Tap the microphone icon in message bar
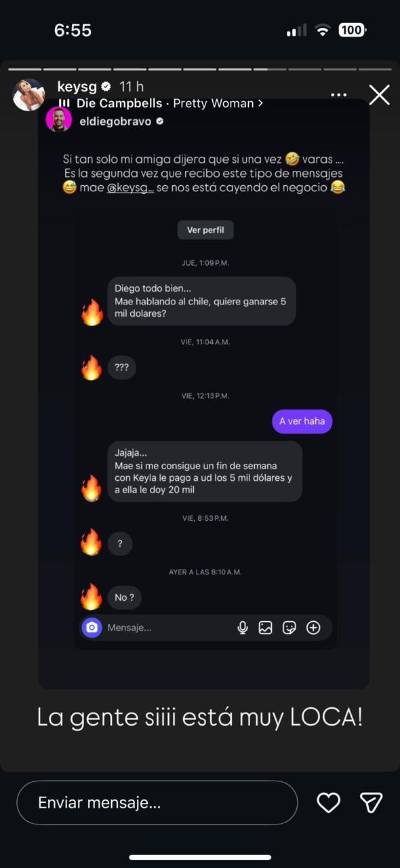Image resolution: width=400 pixels, height=868 pixels. tap(243, 628)
